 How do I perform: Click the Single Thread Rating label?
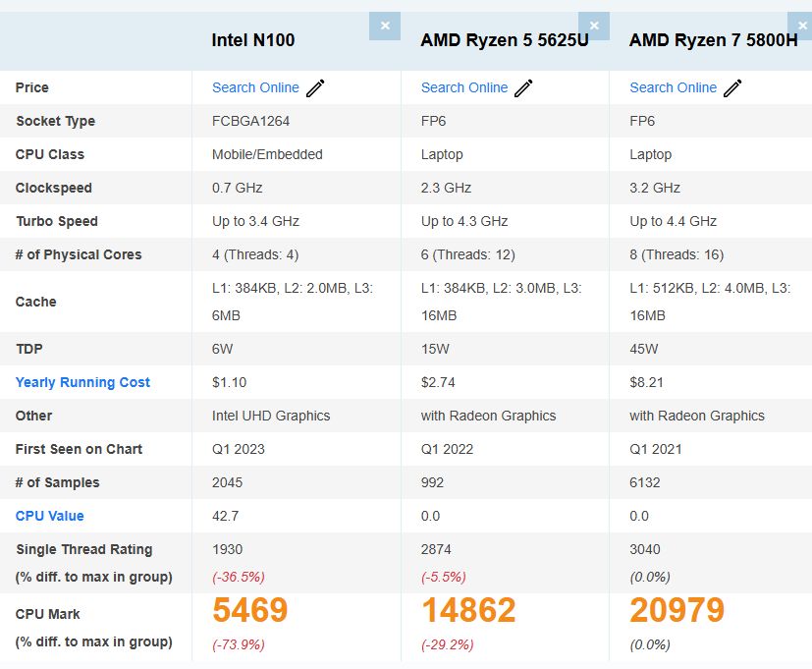point(83,549)
